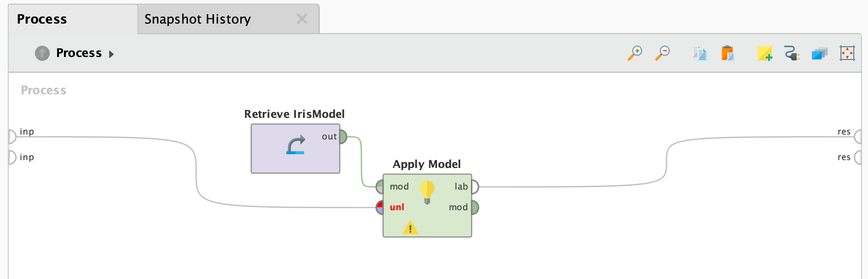
Task: Add a note with yellow sticky icon
Action: [x=764, y=53]
